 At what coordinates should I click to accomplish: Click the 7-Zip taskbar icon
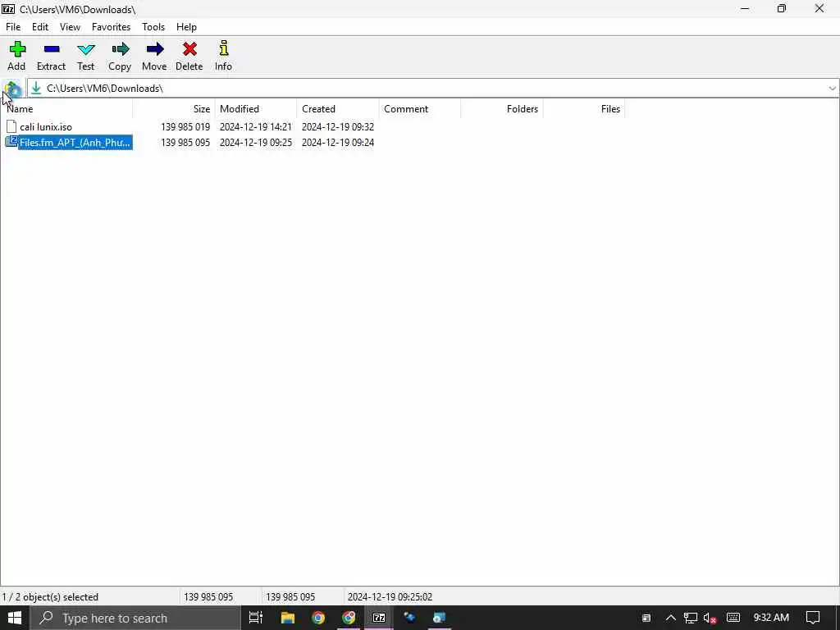[379, 619]
